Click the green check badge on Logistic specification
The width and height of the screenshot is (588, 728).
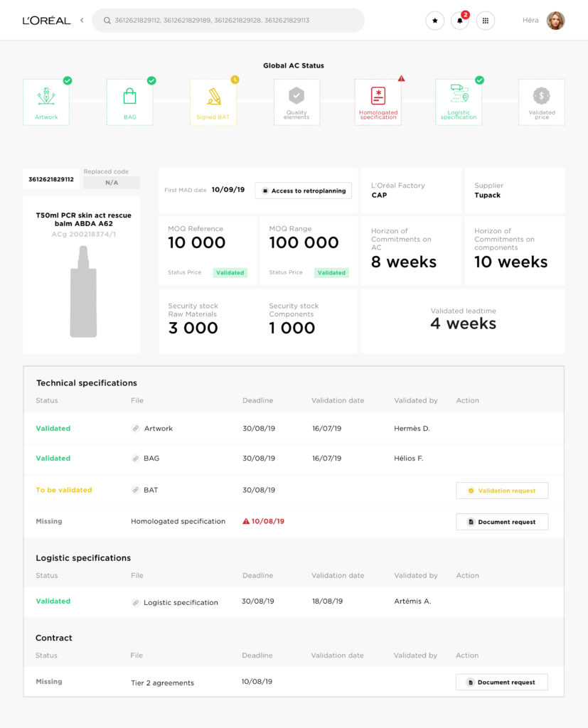[x=479, y=80]
